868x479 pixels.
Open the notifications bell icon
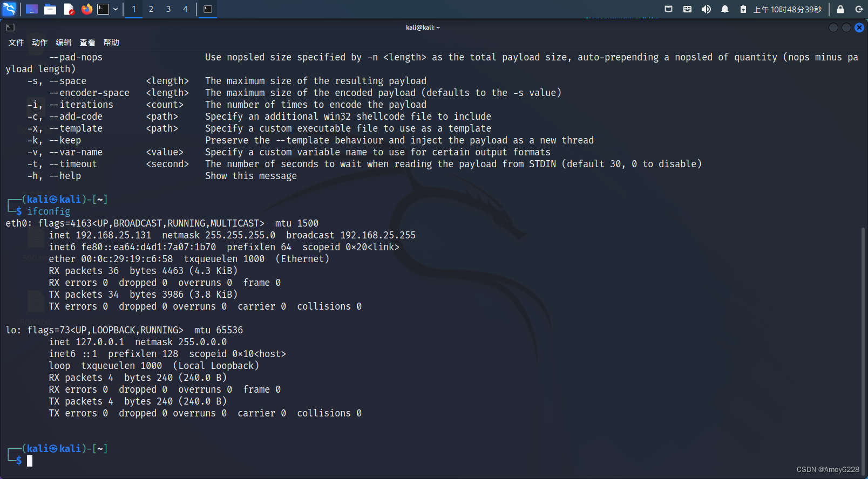pyautogui.click(x=725, y=9)
